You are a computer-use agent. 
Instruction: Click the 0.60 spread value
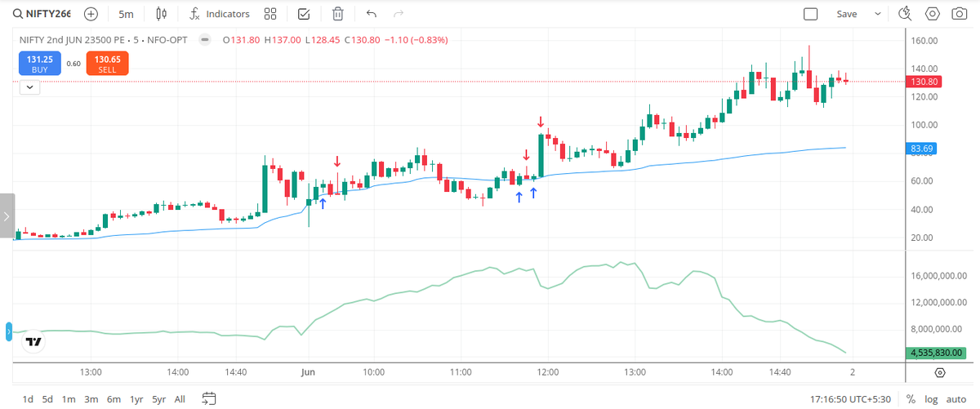click(x=73, y=64)
